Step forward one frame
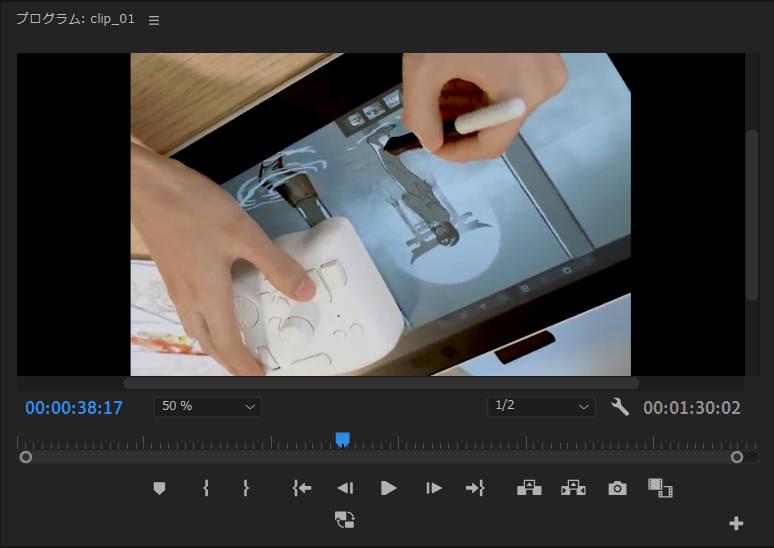This screenshot has width=774, height=548. [x=433, y=488]
